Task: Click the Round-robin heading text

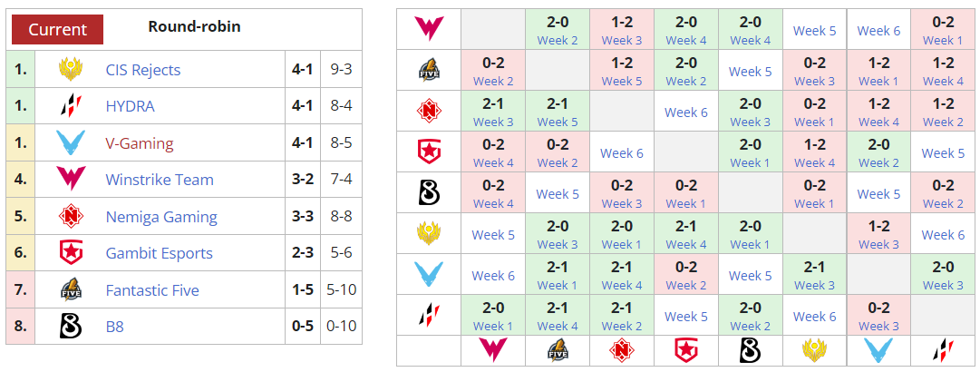Action: [194, 26]
